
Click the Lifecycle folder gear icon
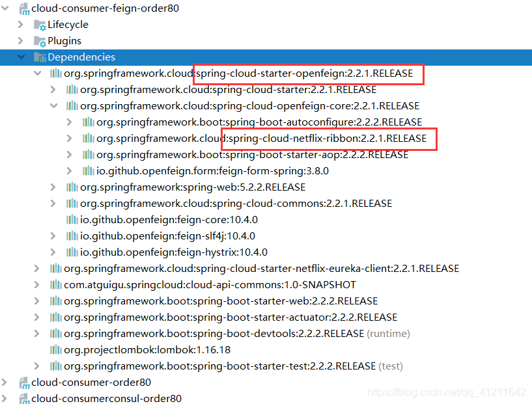[x=40, y=25]
